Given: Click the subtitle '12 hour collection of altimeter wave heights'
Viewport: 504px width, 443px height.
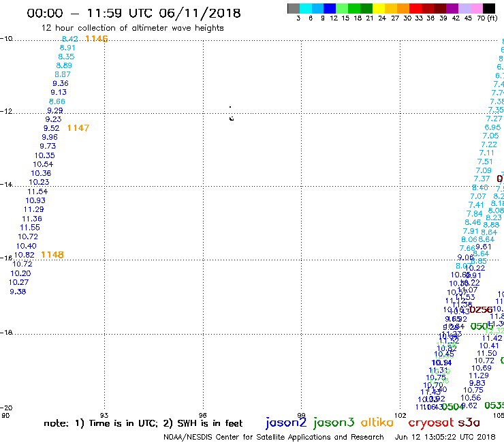Looking at the screenshot, I should click(132, 28).
